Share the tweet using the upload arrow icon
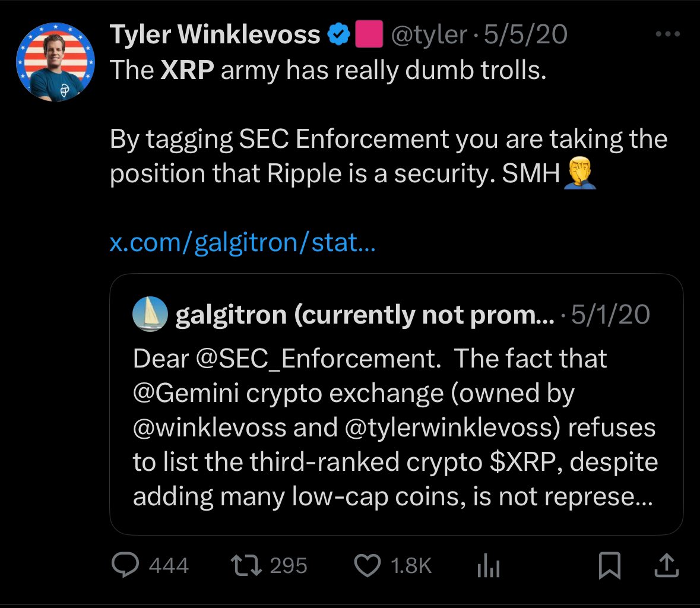 click(666, 566)
